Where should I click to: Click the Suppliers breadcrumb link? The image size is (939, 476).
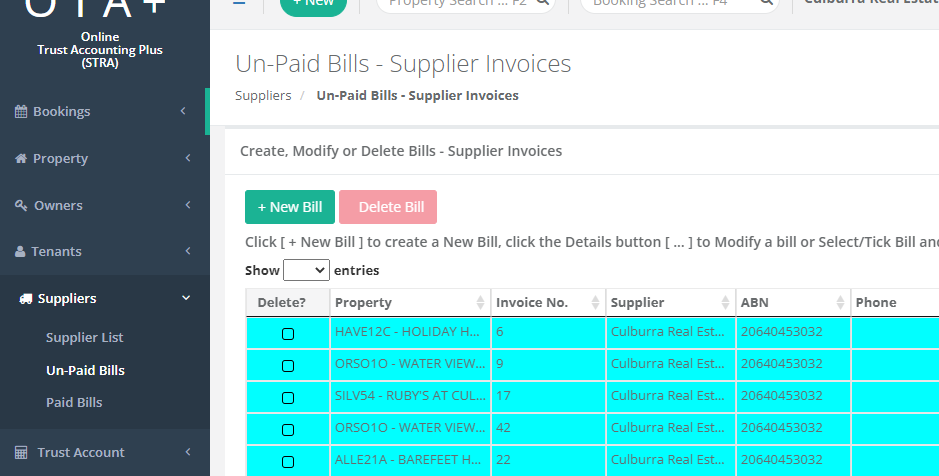tap(263, 96)
